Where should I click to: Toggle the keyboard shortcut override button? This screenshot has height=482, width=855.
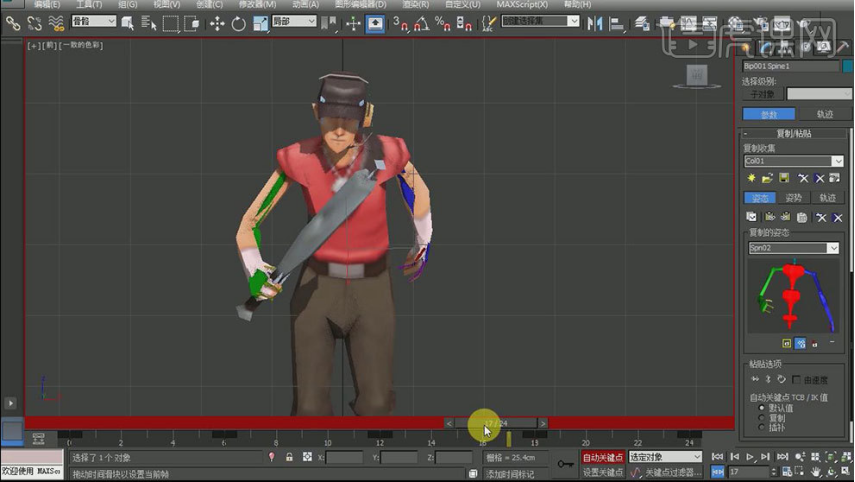point(375,23)
